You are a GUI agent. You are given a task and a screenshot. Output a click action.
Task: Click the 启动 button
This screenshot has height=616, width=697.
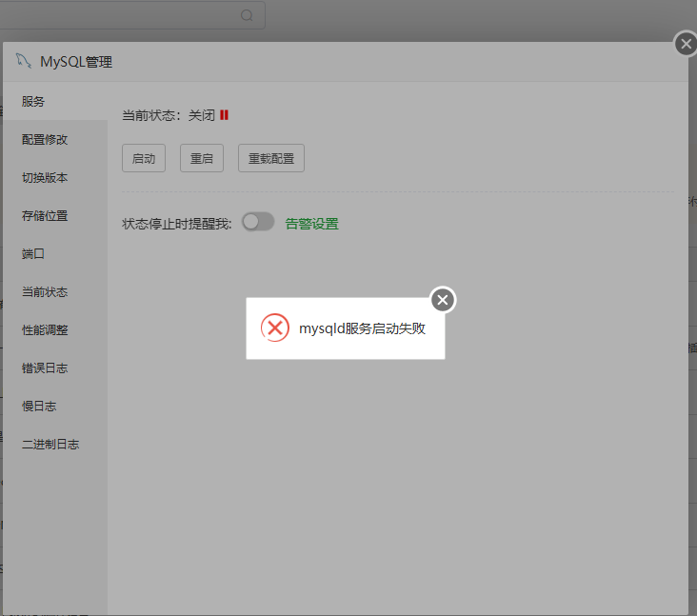(x=144, y=158)
